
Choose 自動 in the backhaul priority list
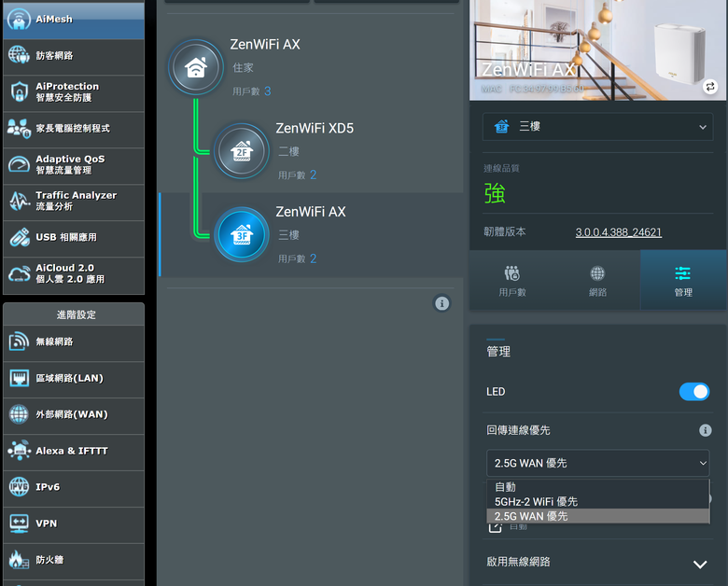[x=597, y=487]
